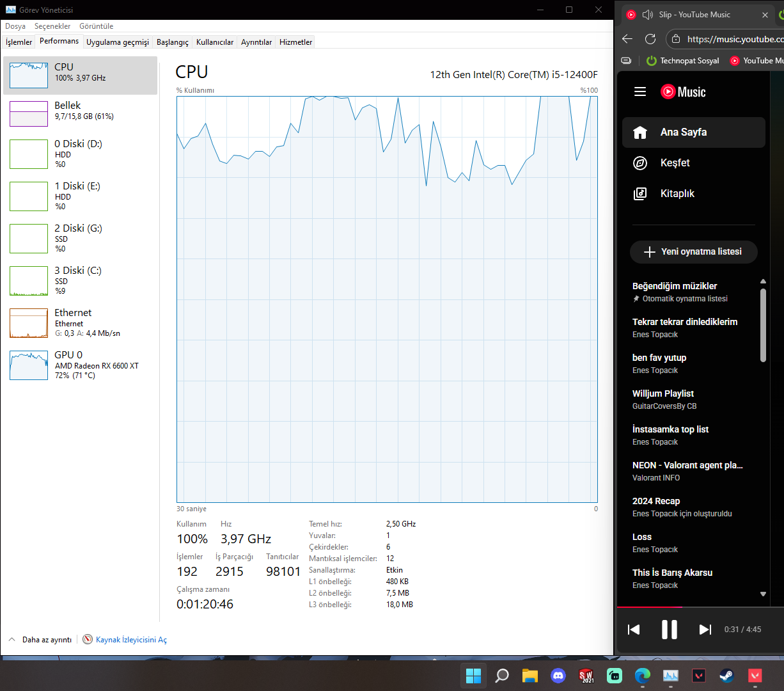Click the browser back arrow
The width and height of the screenshot is (784, 691).
point(627,39)
